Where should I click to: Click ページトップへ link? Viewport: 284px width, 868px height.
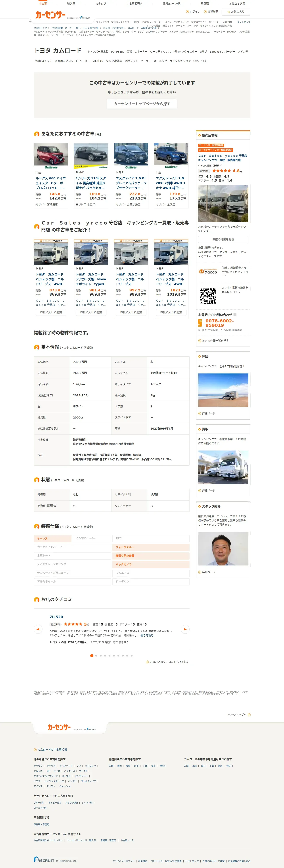pos(239,715)
